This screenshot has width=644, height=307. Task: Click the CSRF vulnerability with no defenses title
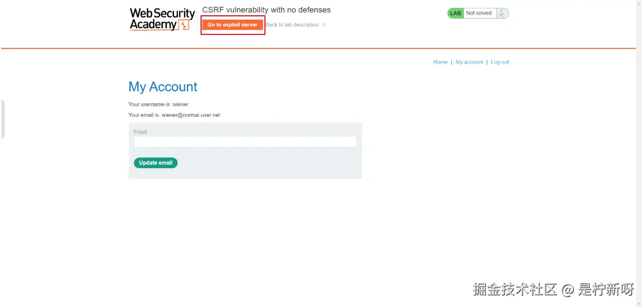[x=267, y=10]
